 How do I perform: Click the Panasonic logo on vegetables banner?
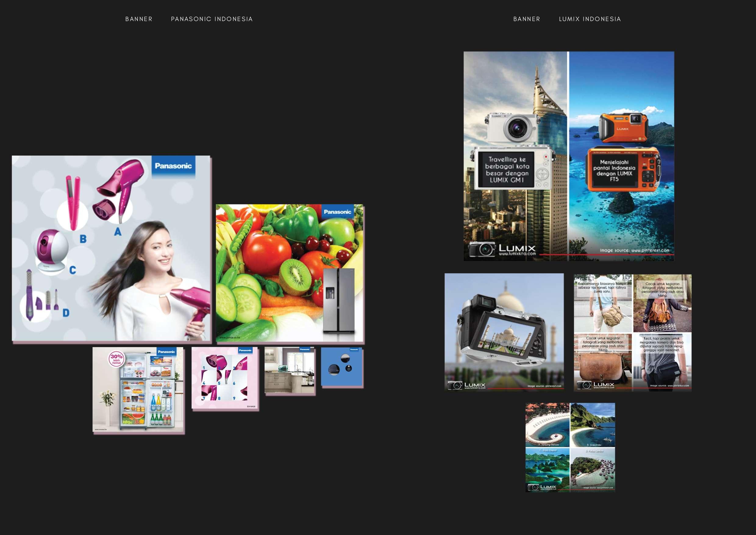tap(337, 212)
